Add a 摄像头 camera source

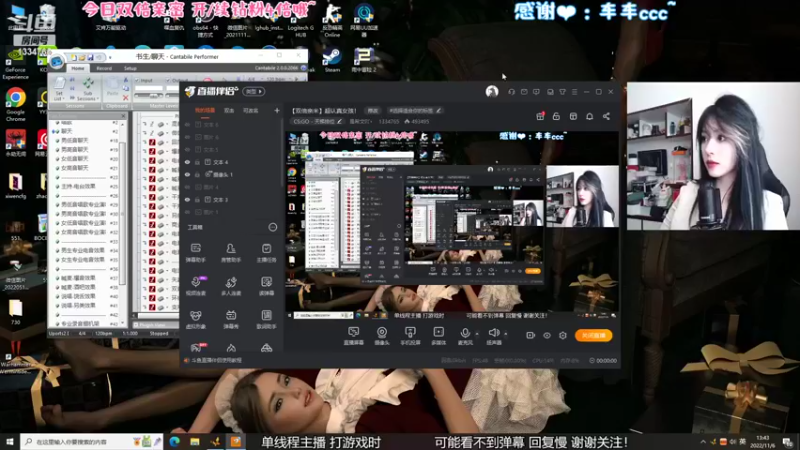click(x=382, y=336)
